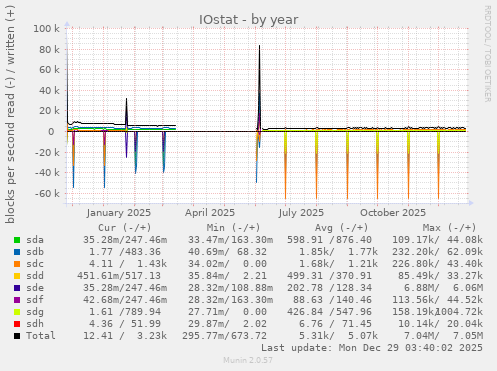Select the 'sdd' legend label
This screenshot has height=371, width=497.
click(35, 276)
